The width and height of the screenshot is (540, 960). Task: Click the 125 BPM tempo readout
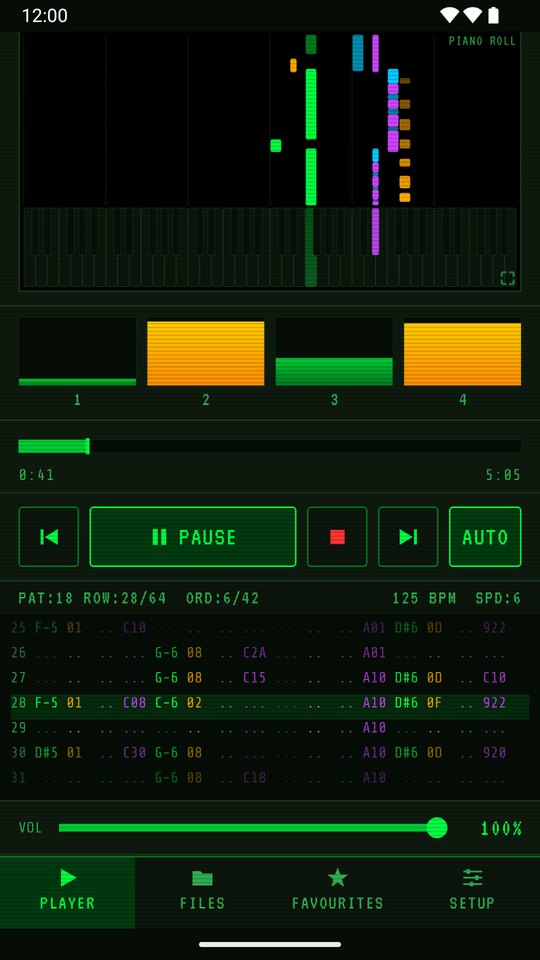tap(424, 598)
